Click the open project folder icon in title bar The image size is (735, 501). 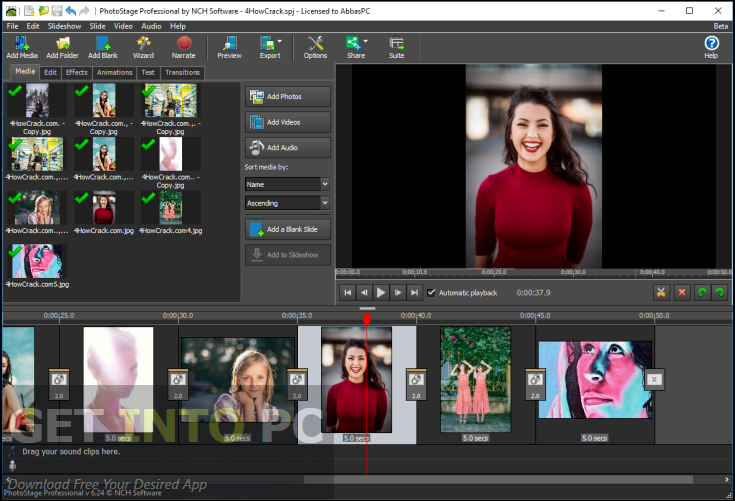pyautogui.click(x=43, y=10)
